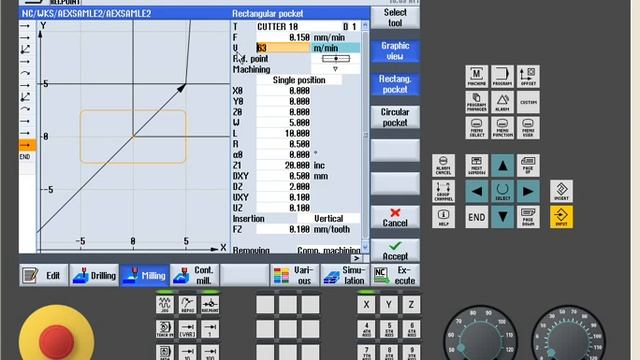Open the Machining type selector

coord(336,69)
